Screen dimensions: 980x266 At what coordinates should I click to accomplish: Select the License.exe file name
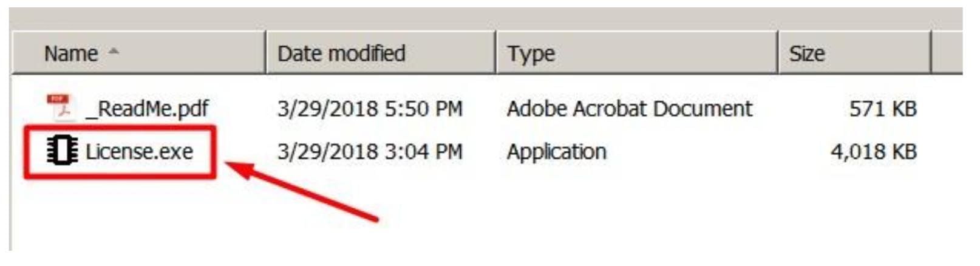tap(139, 151)
